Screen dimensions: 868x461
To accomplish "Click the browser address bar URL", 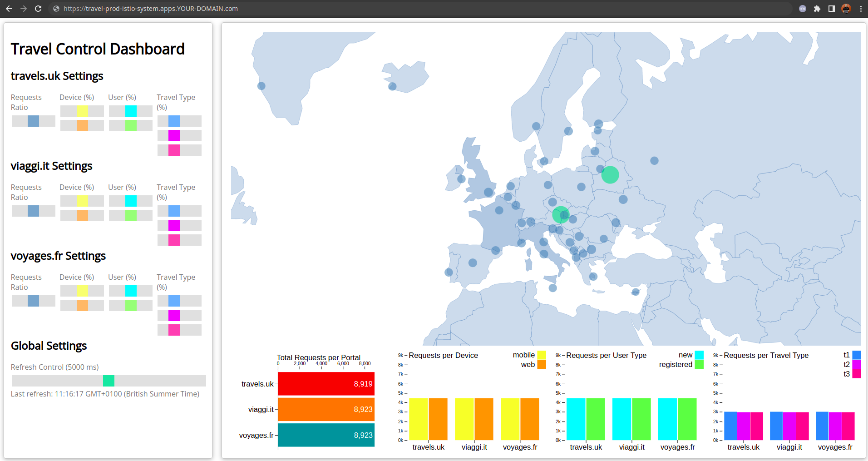I will pyautogui.click(x=151, y=9).
